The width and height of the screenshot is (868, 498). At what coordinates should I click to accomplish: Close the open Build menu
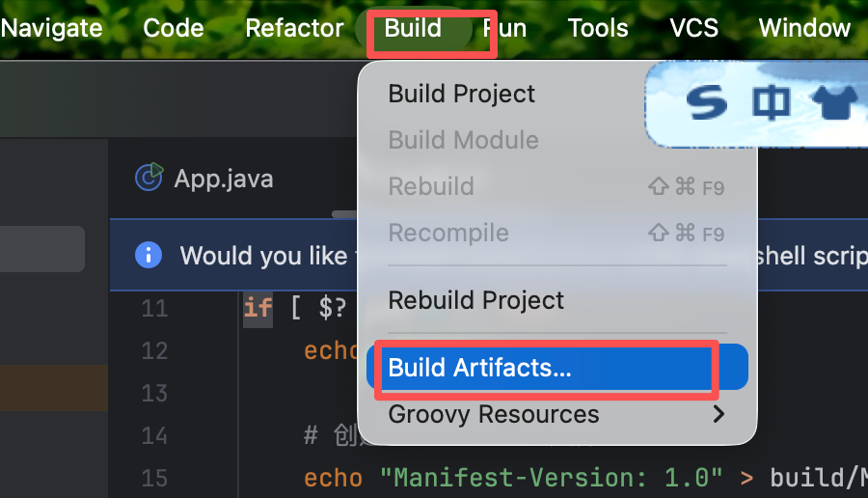[x=413, y=28]
